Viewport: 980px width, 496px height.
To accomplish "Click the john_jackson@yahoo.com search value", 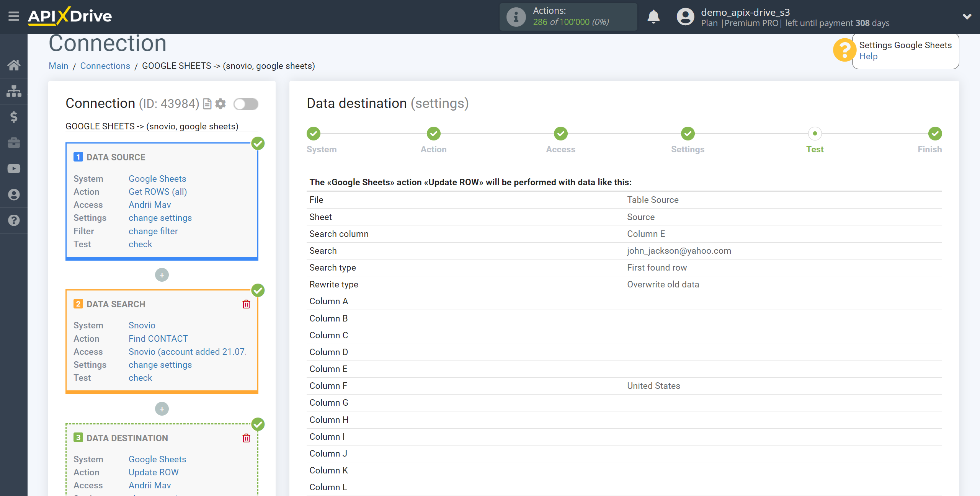I will click(679, 251).
